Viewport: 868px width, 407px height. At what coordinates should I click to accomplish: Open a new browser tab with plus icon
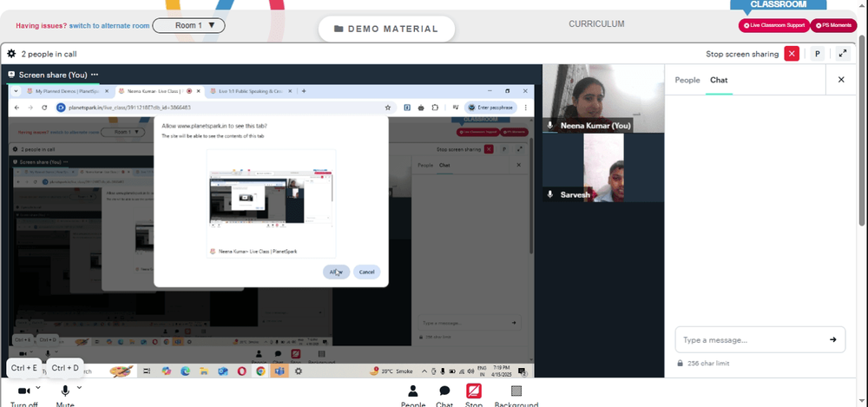303,91
